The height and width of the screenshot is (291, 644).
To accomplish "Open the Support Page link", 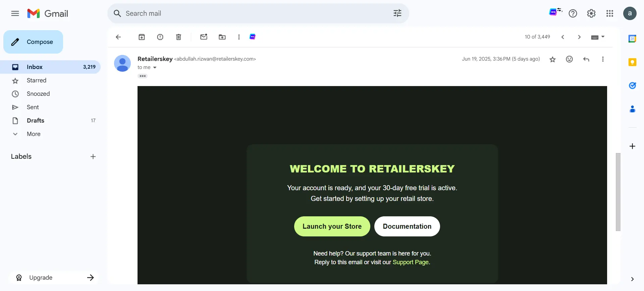I will pos(411,262).
